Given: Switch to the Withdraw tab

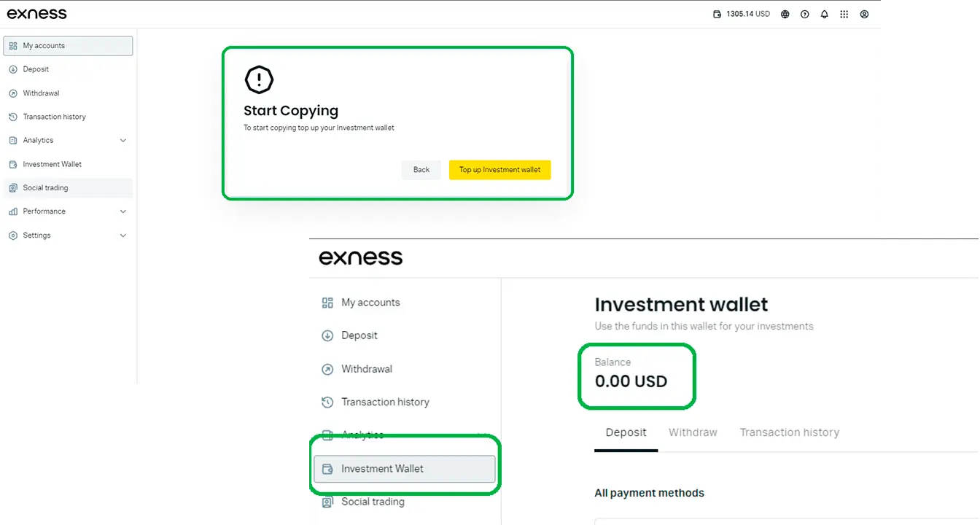Looking at the screenshot, I should click(693, 432).
